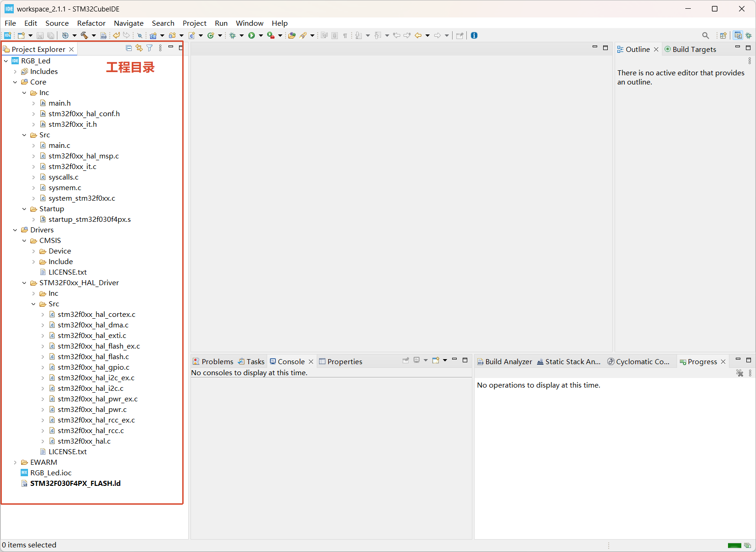
Task: Open the Debug button dropdown arrow
Action: (241, 35)
